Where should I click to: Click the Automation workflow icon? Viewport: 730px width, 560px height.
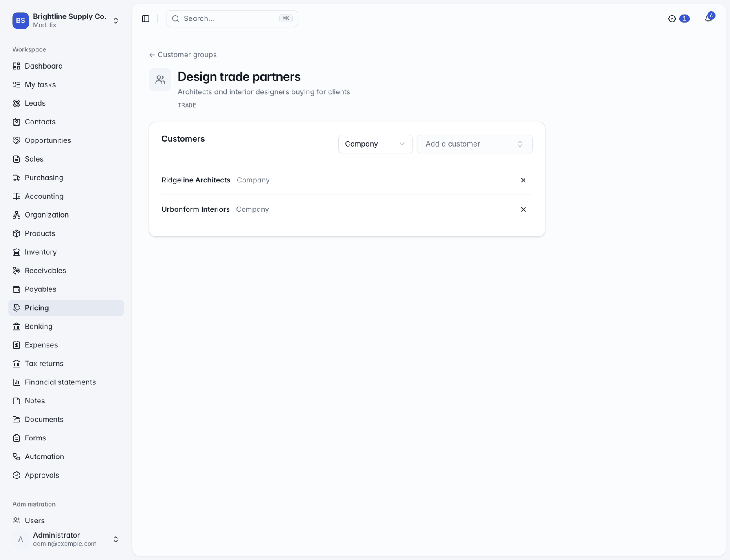pos(16,456)
